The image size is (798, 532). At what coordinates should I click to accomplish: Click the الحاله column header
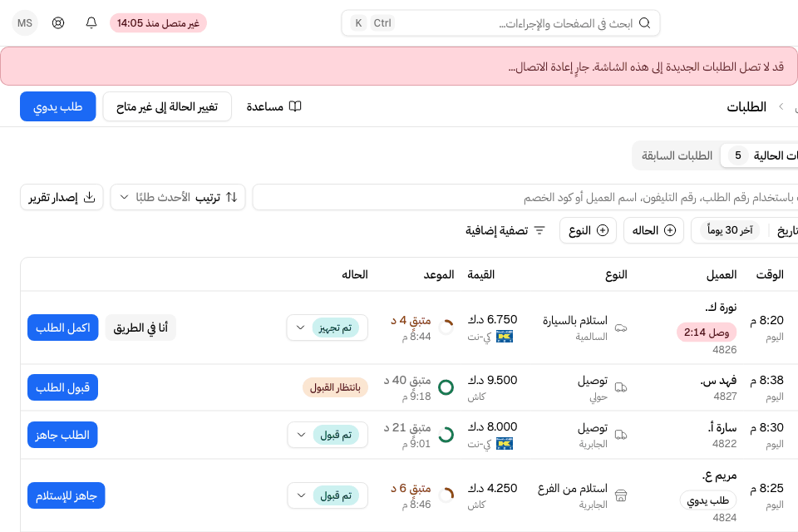(355, 274)
